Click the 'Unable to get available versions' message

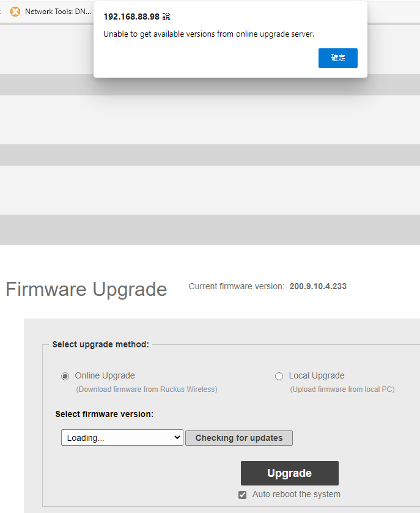coord(208,34)
